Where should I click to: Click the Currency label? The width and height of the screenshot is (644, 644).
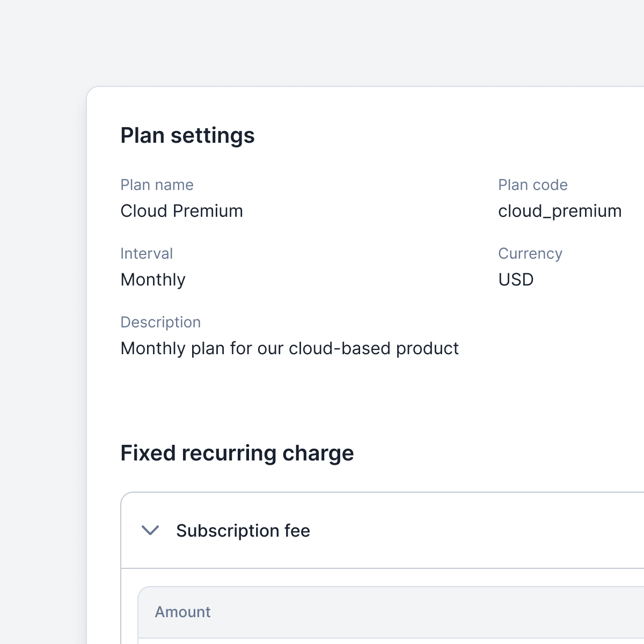click(x=530, y=253)
